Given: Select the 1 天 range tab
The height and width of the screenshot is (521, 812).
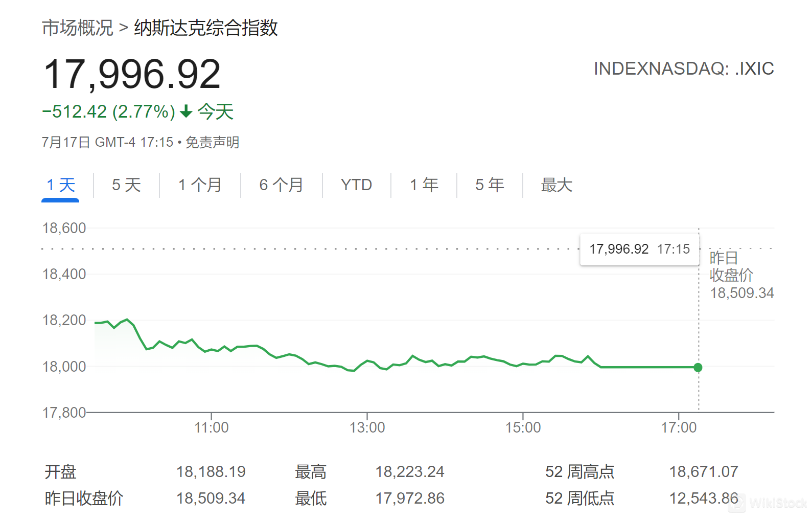Looking at the screenshot, I should click(60, 185).
